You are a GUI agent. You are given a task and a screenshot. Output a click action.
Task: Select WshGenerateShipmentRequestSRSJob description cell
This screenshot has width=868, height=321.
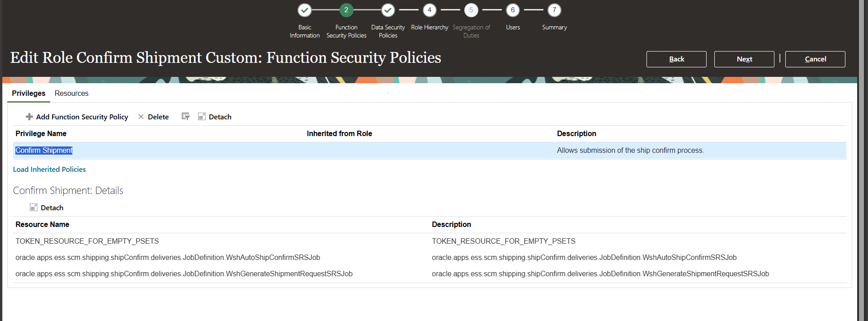click(600, 274)
